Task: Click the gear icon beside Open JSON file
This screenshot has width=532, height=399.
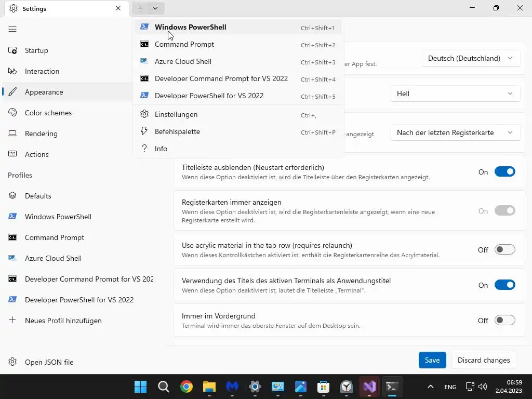Action: pos(12,362)
